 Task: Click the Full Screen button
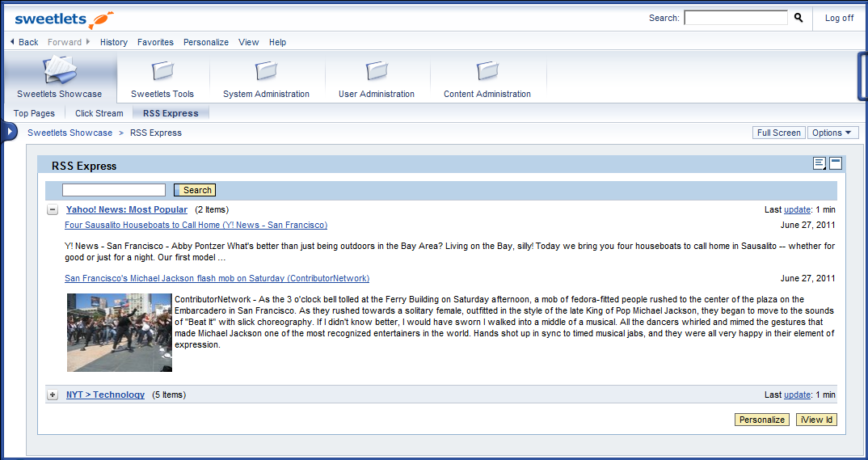779,133
